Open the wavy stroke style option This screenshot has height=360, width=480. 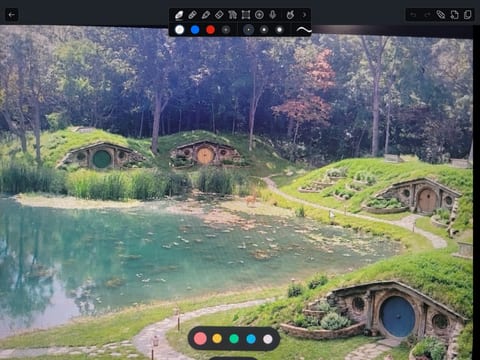304,30
